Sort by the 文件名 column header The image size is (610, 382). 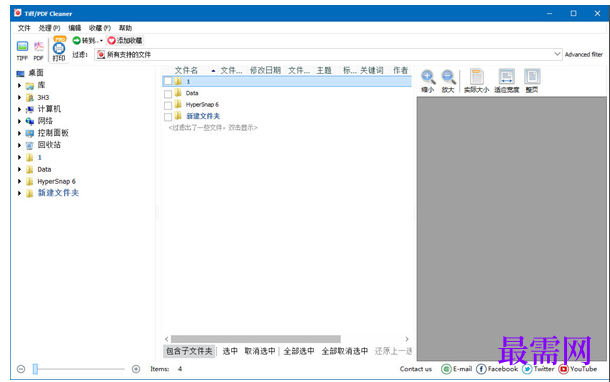click(186, 70)
